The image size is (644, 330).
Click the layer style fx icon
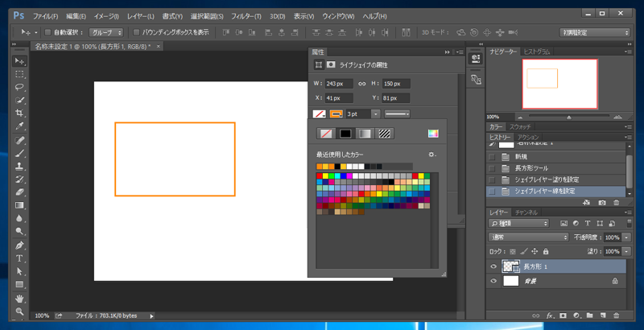(x=550, y=316)
